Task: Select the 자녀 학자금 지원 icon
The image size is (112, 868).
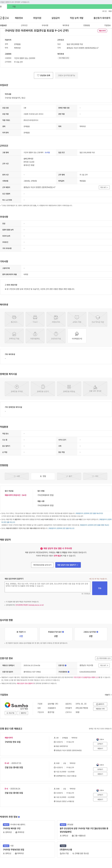Action: pos(98,319)
